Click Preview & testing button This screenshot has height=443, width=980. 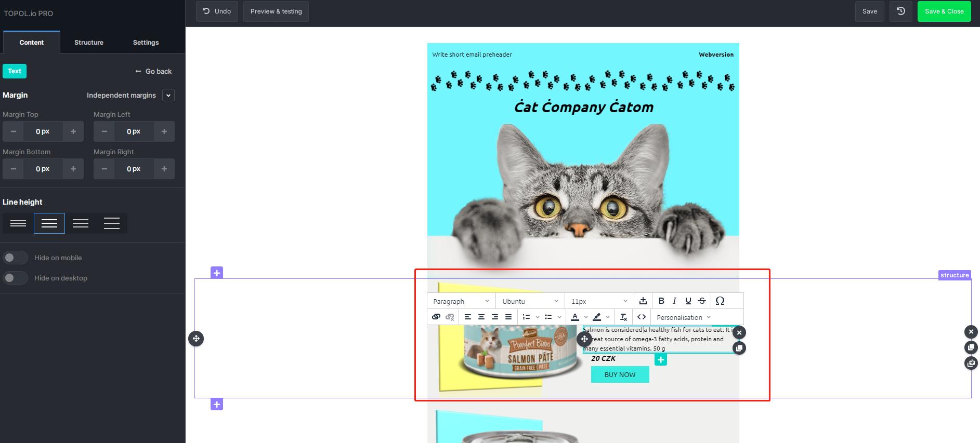276,11
